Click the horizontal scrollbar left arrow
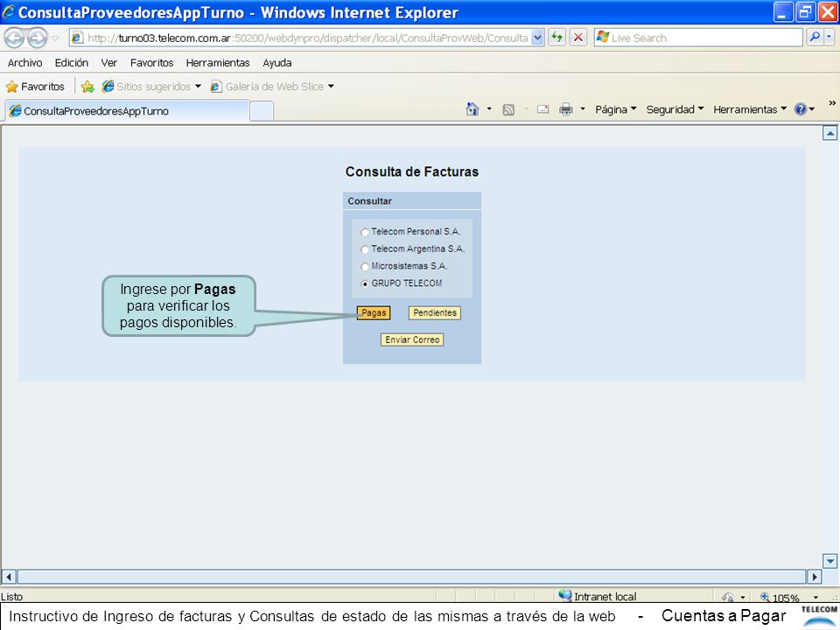 9,577
